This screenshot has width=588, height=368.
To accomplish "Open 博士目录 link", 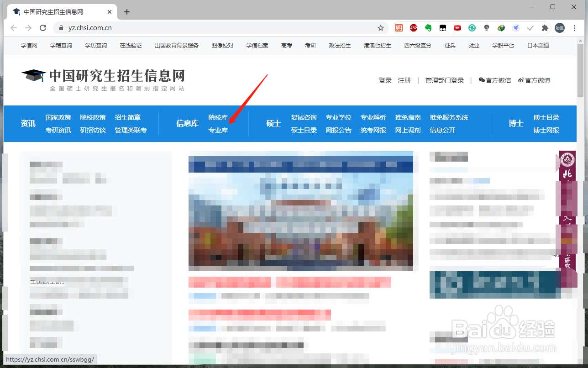I will [546, 117].
